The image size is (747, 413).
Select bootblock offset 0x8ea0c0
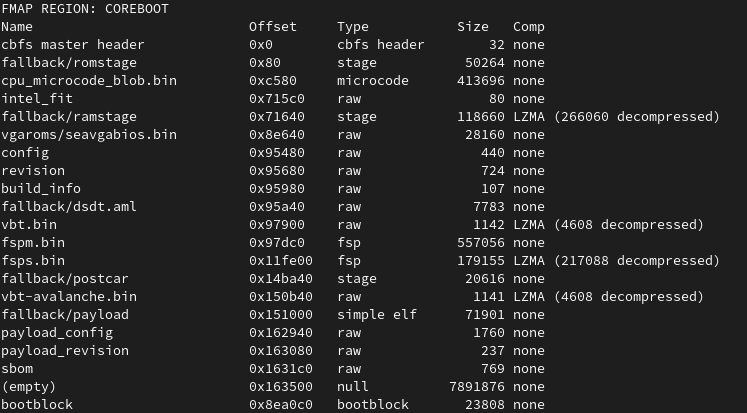(x=281, y=405)
